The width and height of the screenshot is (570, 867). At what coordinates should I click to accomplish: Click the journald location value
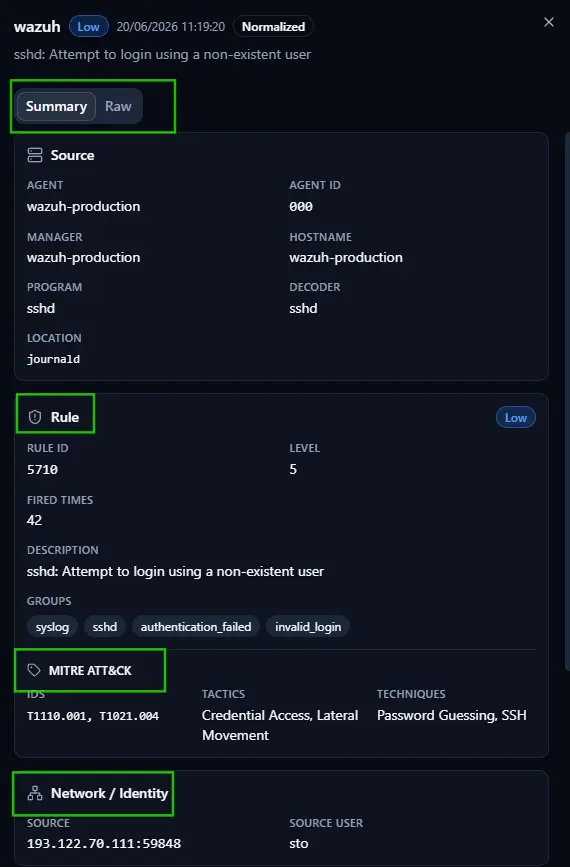(54, 359)
